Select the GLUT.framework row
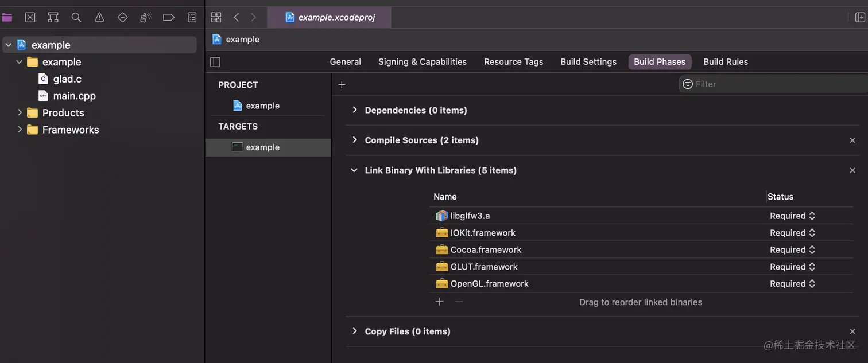This screenshot has width=868, height=363. [641, 267]
